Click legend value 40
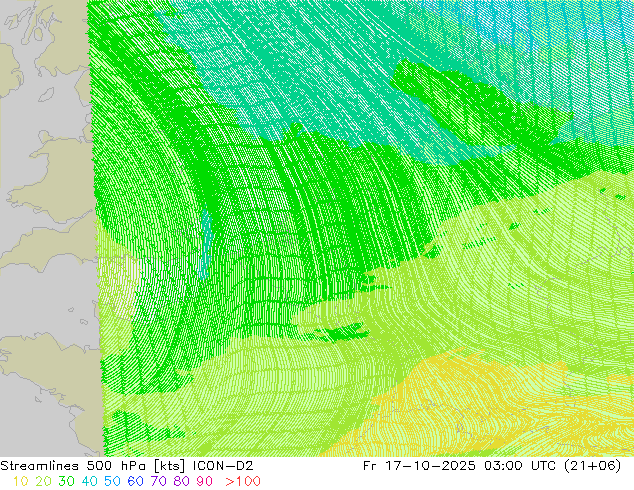Screen dimensions: 634x490 89,481
